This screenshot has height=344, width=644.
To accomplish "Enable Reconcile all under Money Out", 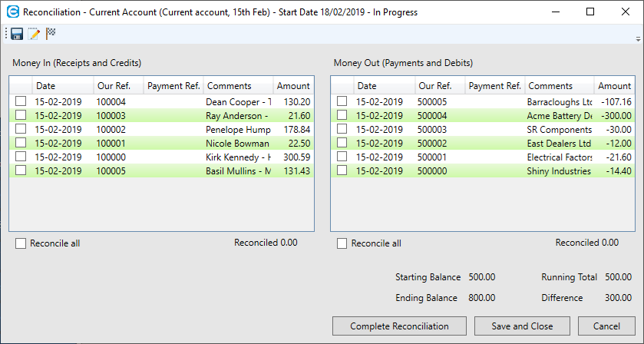I will [x=342, y=243].
